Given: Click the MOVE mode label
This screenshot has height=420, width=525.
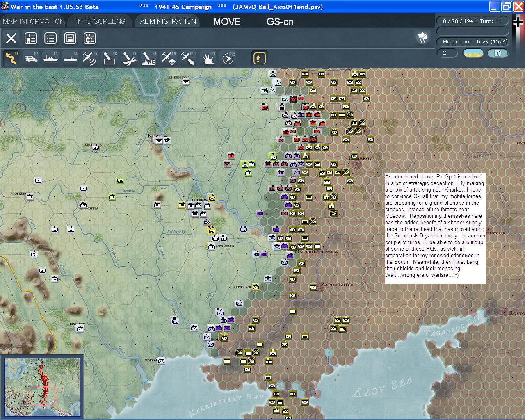Looking at the screenshot, I should [x=227, y=22].
